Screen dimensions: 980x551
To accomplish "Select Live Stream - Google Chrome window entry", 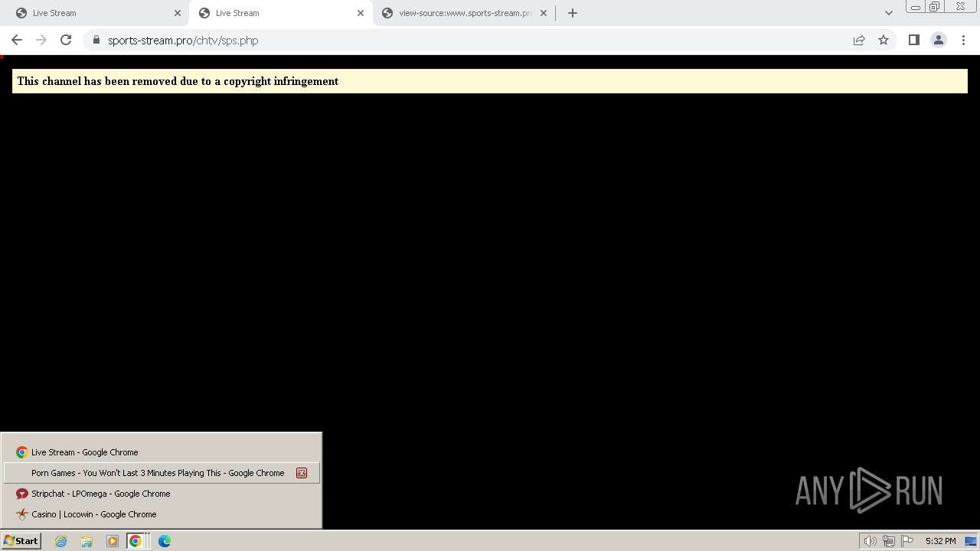I will pyautogui.click(x=162, y=452).
